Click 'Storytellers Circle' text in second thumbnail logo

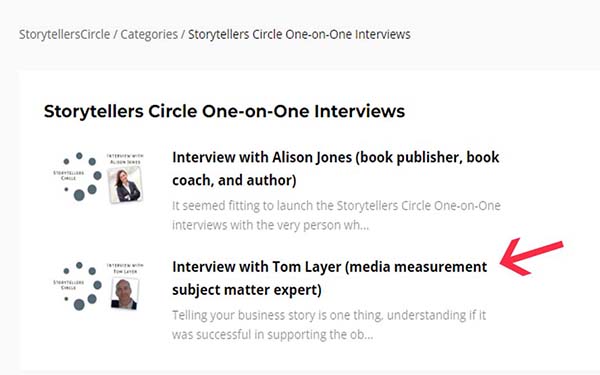tap(68, 285)
